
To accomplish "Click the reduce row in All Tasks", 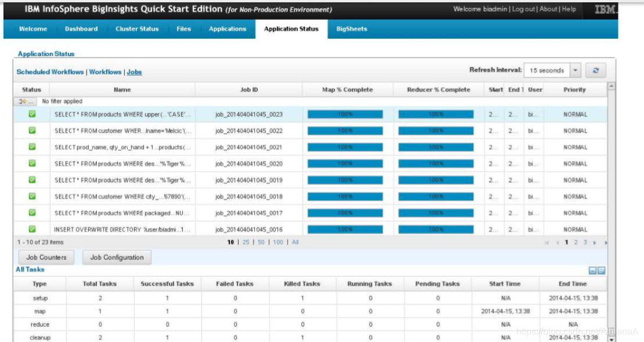I will (311, 325).
